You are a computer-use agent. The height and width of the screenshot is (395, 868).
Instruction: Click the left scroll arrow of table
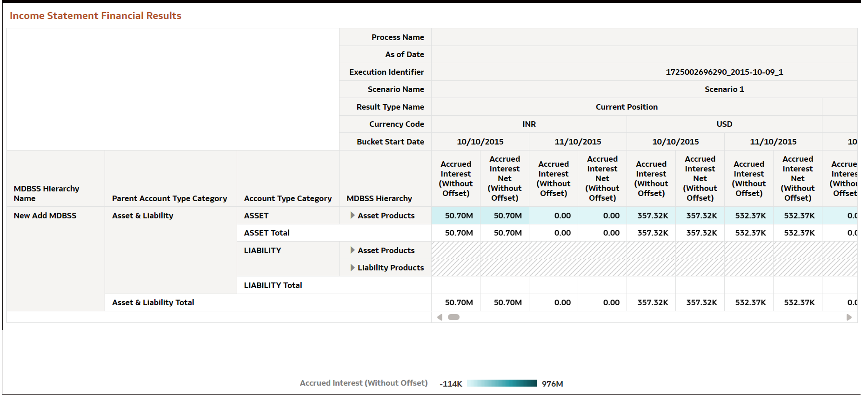tap(439, 317)
